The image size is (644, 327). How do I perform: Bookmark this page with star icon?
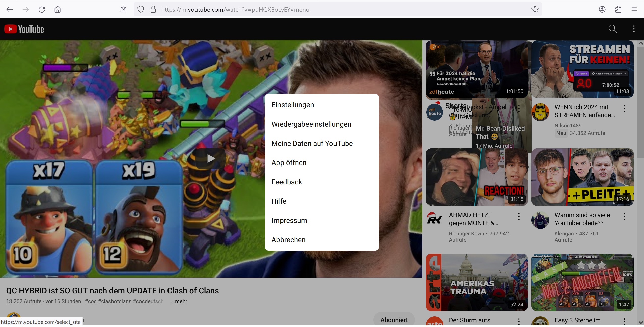click(535, 10)
